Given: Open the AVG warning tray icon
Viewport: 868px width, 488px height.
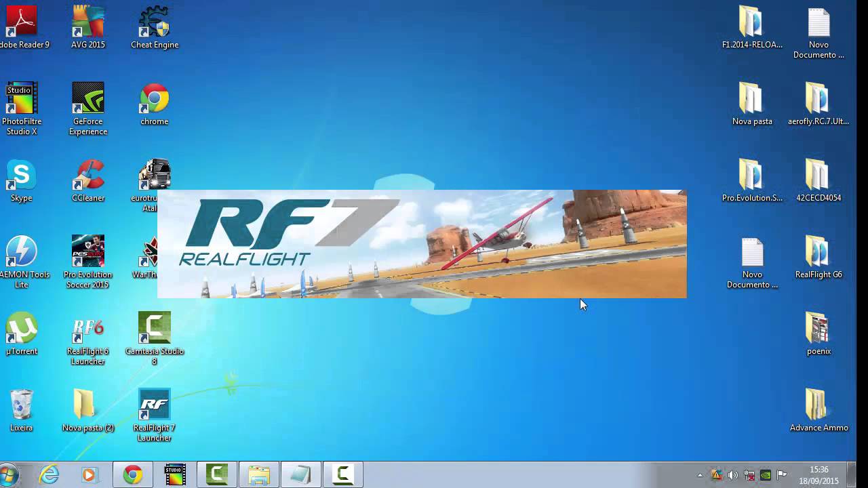Looking at the screenshot, I should pyautogui.click(x=716, y=475).
